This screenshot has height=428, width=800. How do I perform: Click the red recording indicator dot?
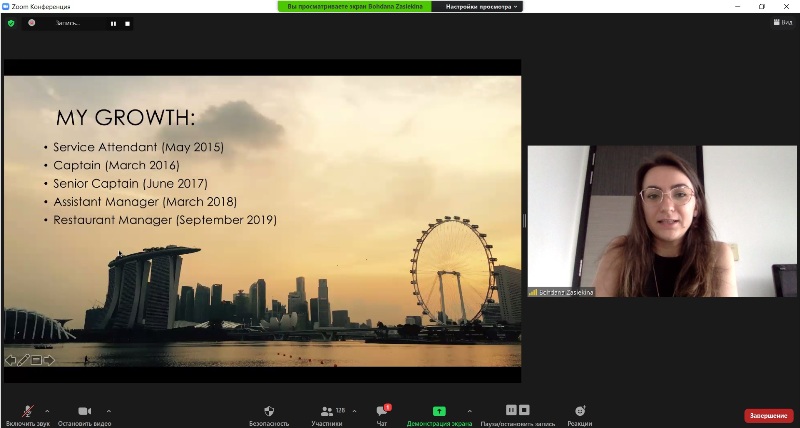[32, 23]
